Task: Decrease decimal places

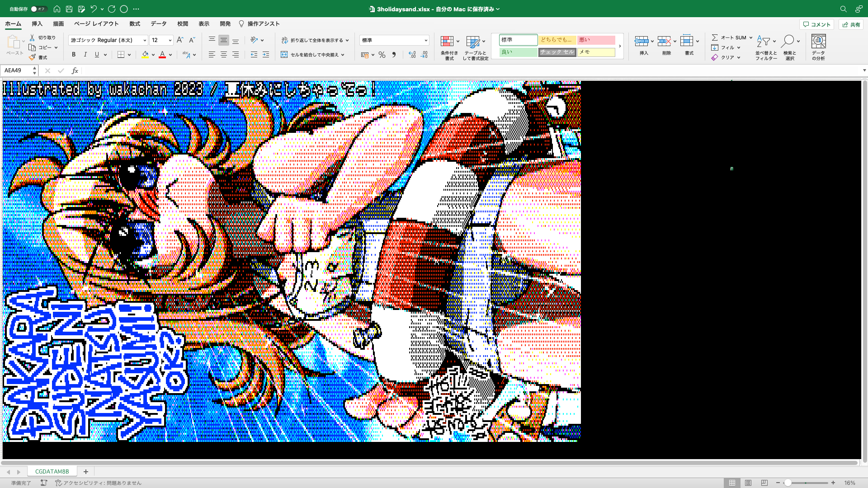Action: click(424, 55)
